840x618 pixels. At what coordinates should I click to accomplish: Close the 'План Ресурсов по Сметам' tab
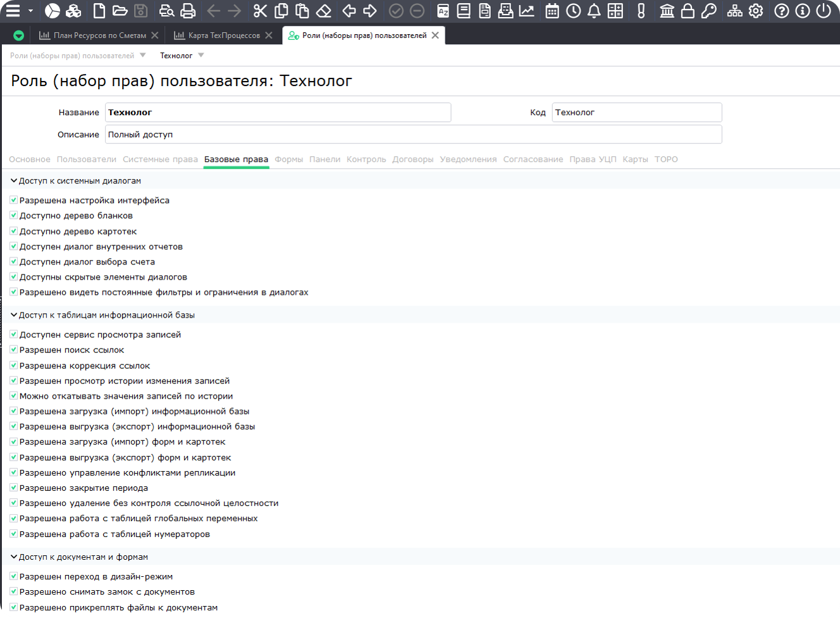point(155,35)
